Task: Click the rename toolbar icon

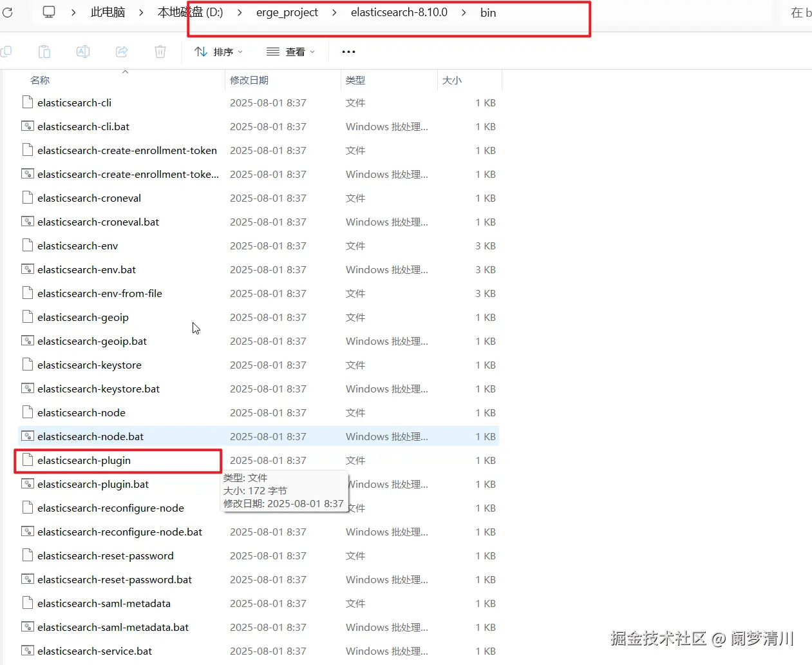Action: coord(83,52)
